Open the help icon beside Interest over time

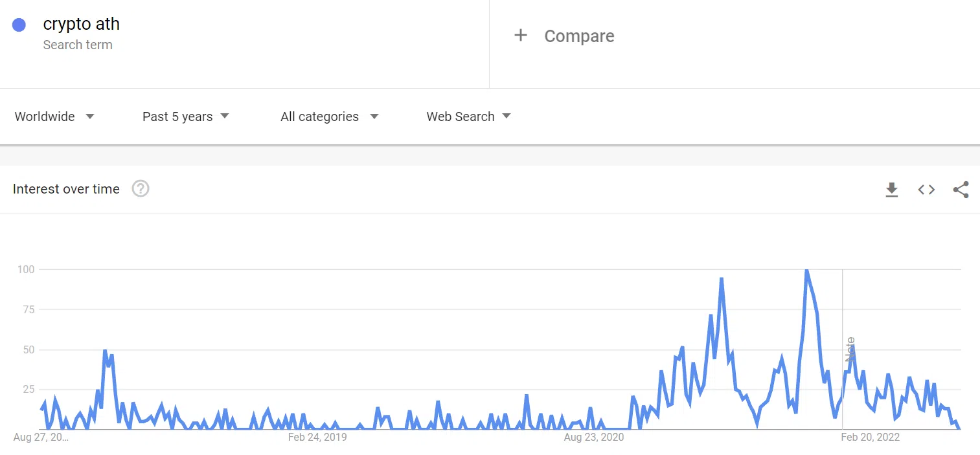pyautogui.click(x=141, y=189)
